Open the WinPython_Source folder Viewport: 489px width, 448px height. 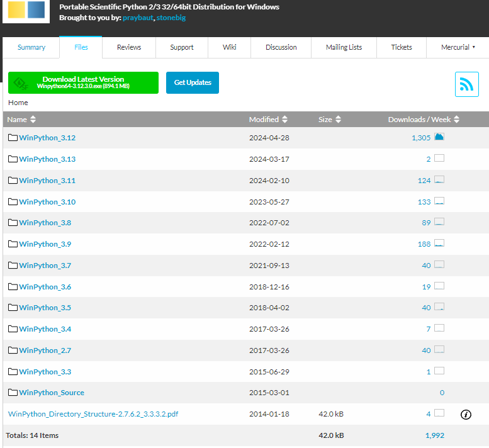tap(52, 393)
